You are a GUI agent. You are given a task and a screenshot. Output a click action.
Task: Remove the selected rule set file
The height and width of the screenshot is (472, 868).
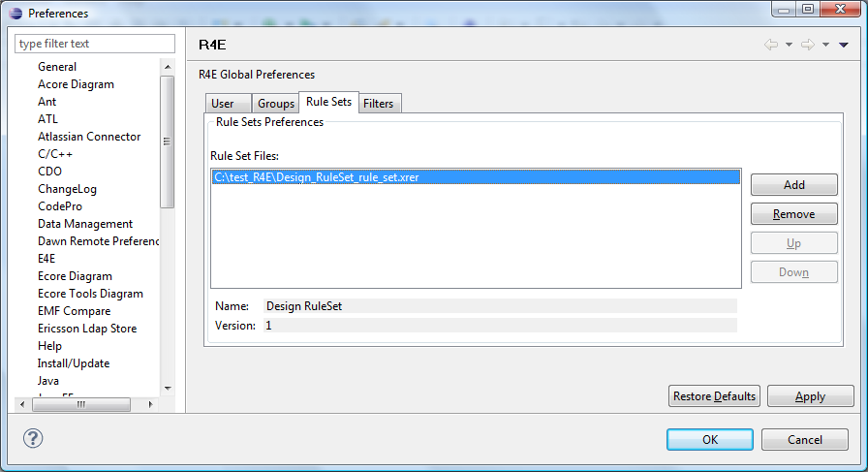(x=793, y=214)
